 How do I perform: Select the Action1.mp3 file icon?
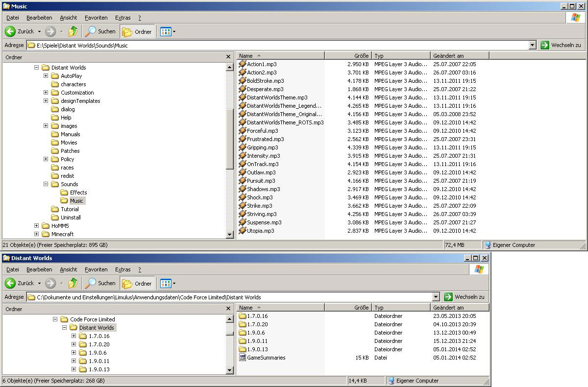click(242, 64)
